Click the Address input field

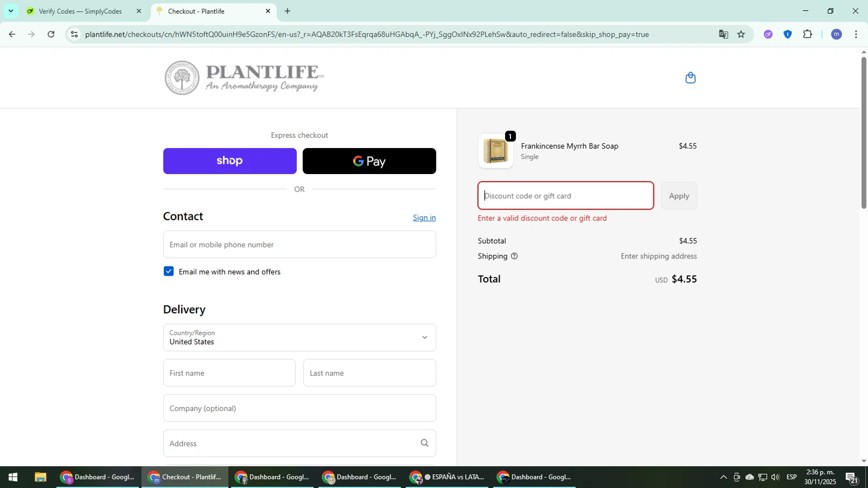[299, 443]
